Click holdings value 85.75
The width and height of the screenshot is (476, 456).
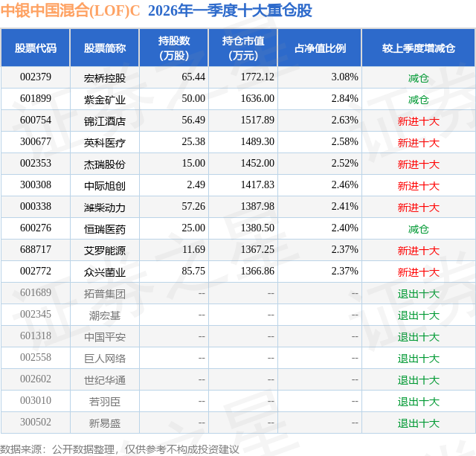(x=193, y=271)
